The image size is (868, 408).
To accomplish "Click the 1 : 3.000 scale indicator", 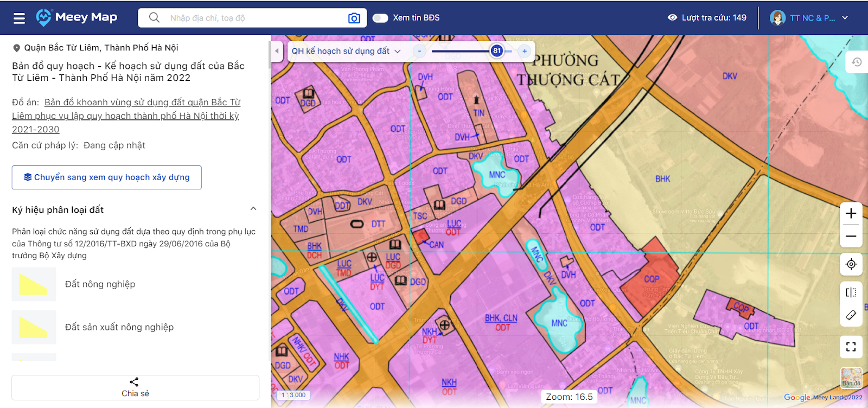I will 293,395.
